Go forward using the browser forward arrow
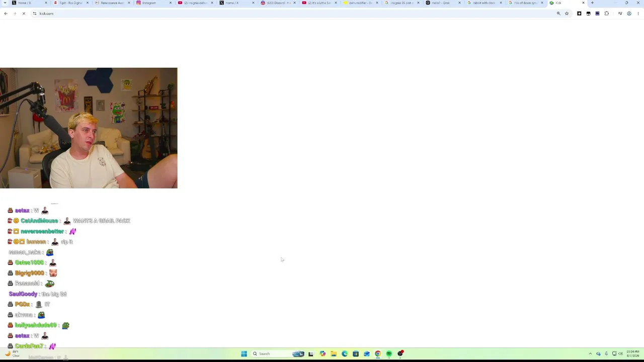 (15, 14)
